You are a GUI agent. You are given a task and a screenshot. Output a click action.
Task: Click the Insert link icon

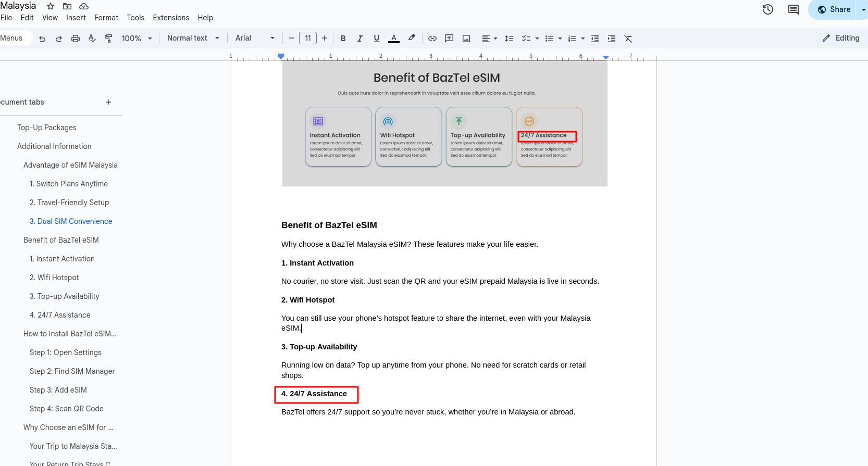click(432, 39)
